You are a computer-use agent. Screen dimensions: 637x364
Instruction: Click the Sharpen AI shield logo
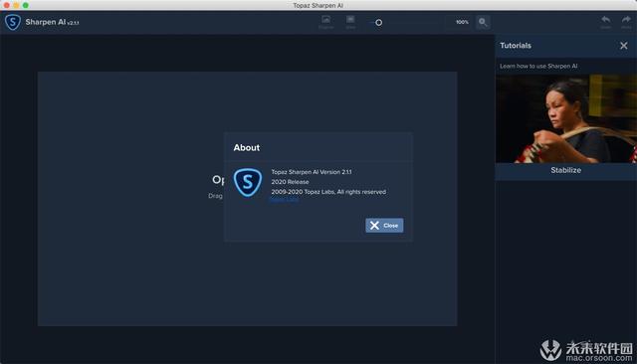(x=13, y=22)
